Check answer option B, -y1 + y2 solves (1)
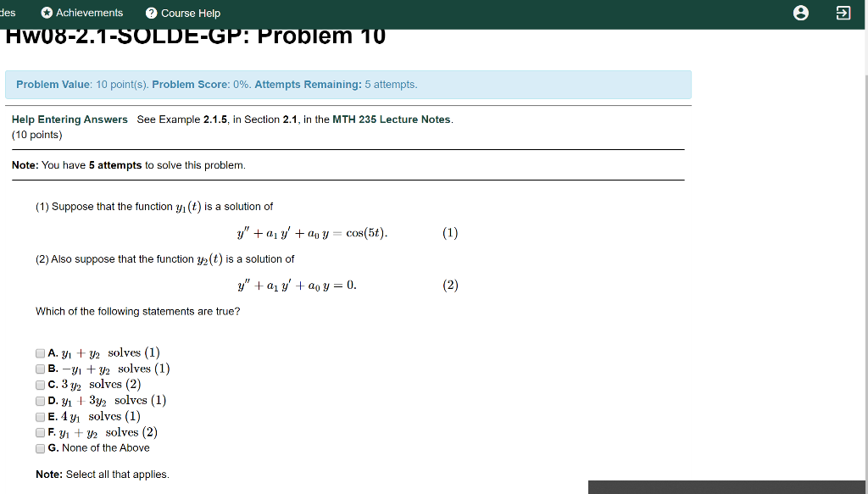The height and width of the screenshot is (494, 868). pyautogui.click(x=39, y=369)
